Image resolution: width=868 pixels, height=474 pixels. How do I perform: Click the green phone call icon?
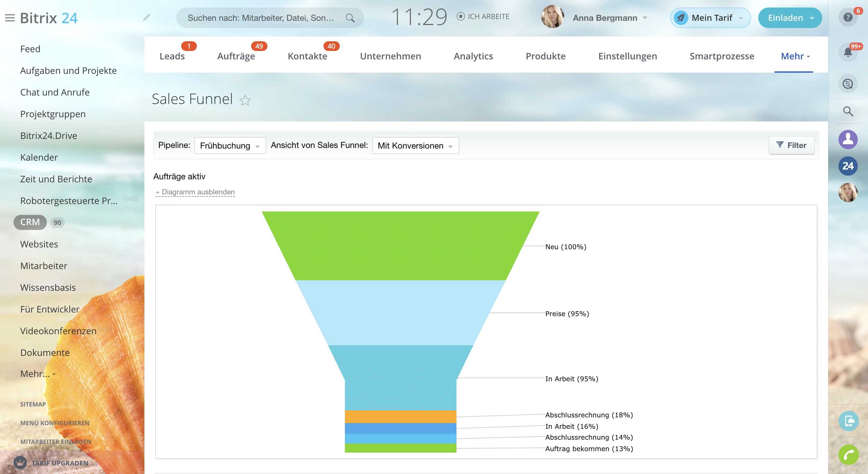pyautogui.click(x=848, y=455)
